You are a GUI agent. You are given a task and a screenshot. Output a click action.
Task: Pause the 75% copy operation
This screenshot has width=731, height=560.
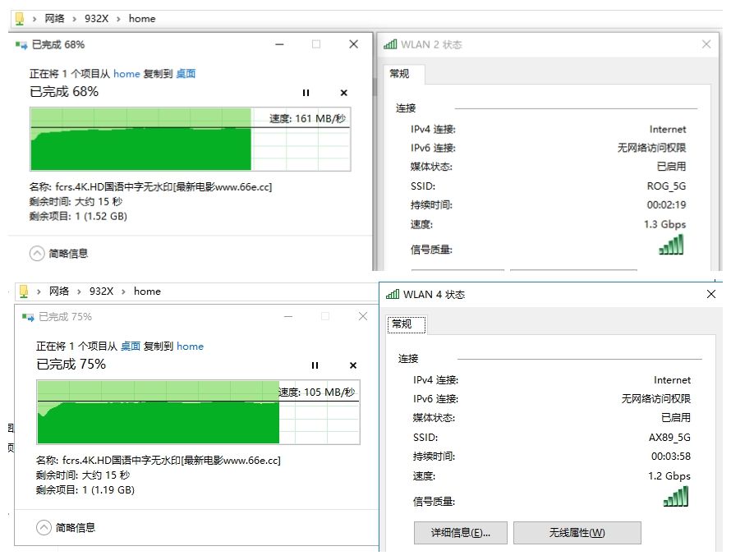pyautogui.click(x=315, y=365)
